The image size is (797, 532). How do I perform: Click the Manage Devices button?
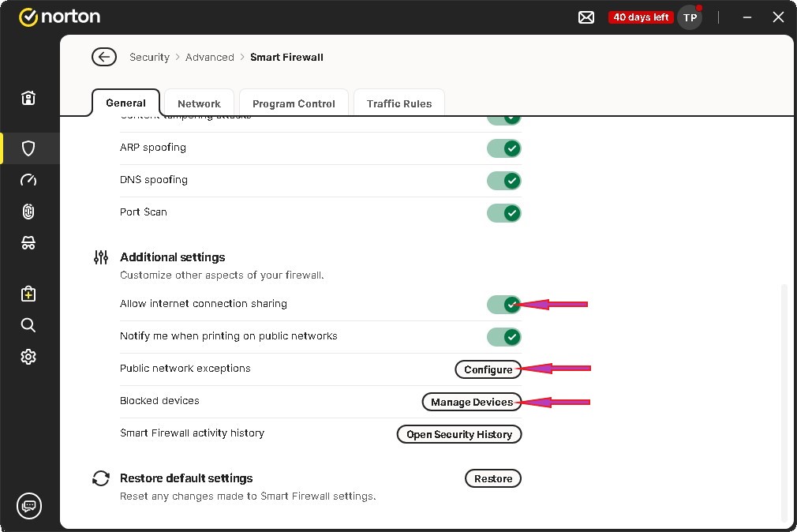coord(472,402)
